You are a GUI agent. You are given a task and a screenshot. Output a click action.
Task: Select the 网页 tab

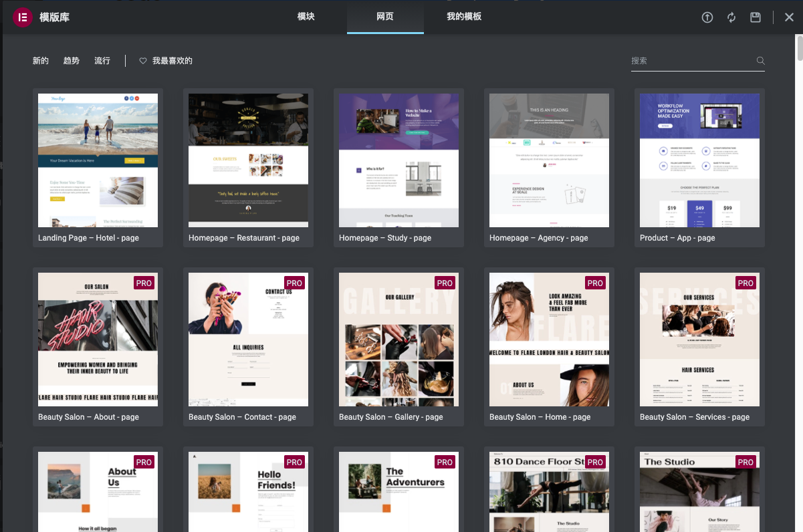click(385, 17)
